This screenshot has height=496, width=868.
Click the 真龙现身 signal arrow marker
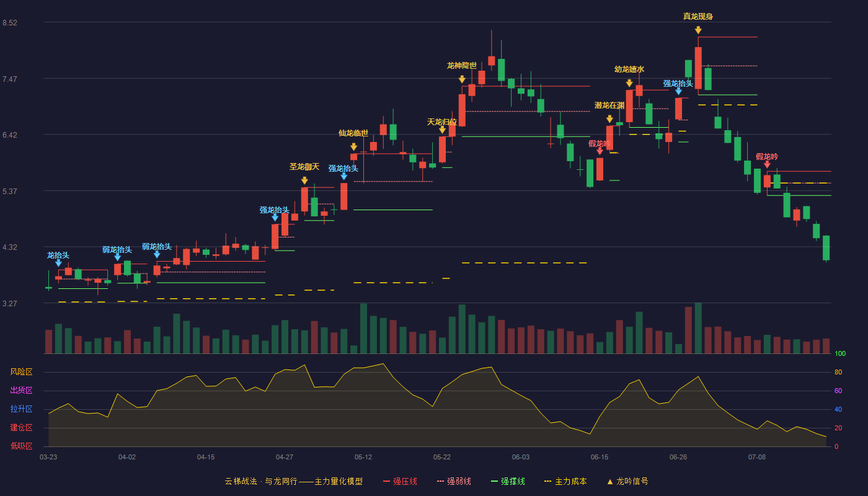pos(698,30)
